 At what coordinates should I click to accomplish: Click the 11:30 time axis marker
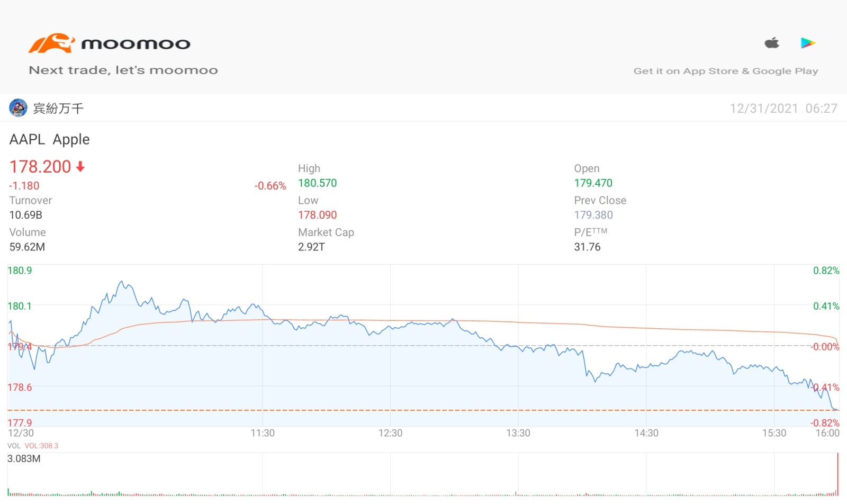pyautogui.click(x=263, y=433)
